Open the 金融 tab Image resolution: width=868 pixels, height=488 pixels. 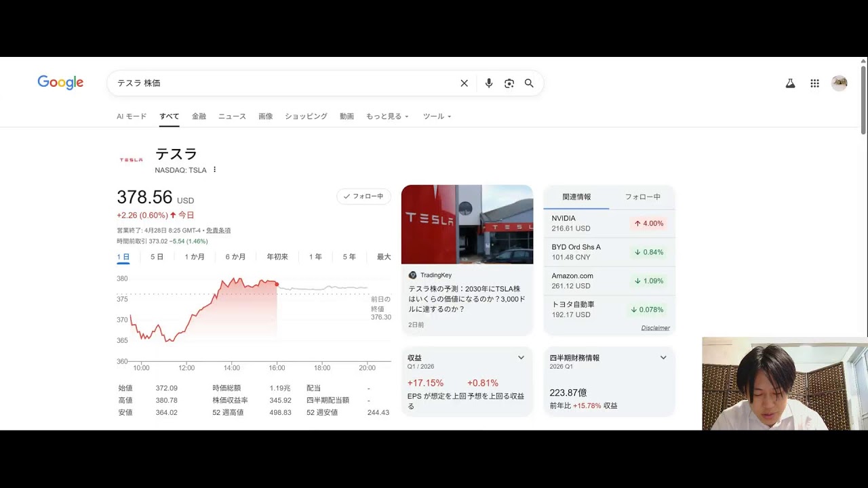click(x=199, y=117)
